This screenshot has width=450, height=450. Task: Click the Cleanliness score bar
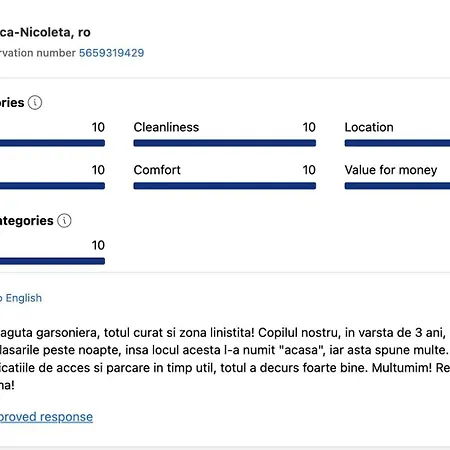[225, 143]
